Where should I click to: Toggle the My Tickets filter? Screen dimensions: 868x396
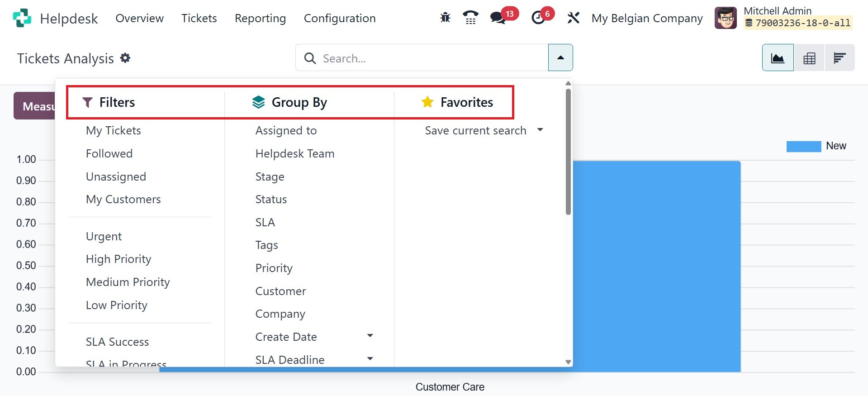coord(114,130)
